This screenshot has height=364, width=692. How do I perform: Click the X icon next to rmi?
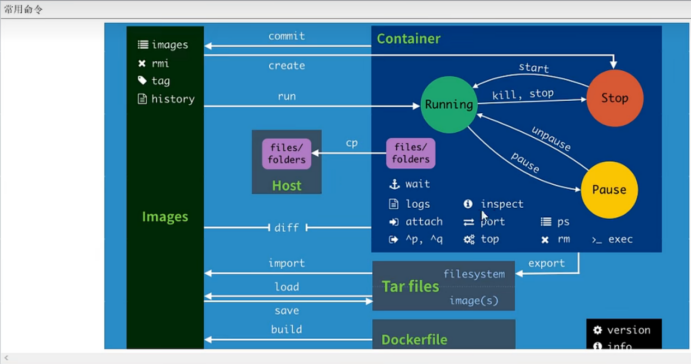(x=142, y=64)
